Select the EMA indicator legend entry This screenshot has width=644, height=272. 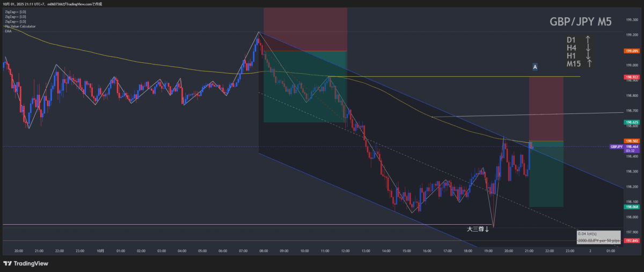pos(10,31)
